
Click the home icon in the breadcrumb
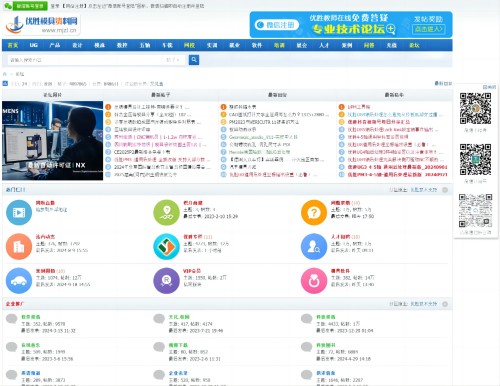5,74
